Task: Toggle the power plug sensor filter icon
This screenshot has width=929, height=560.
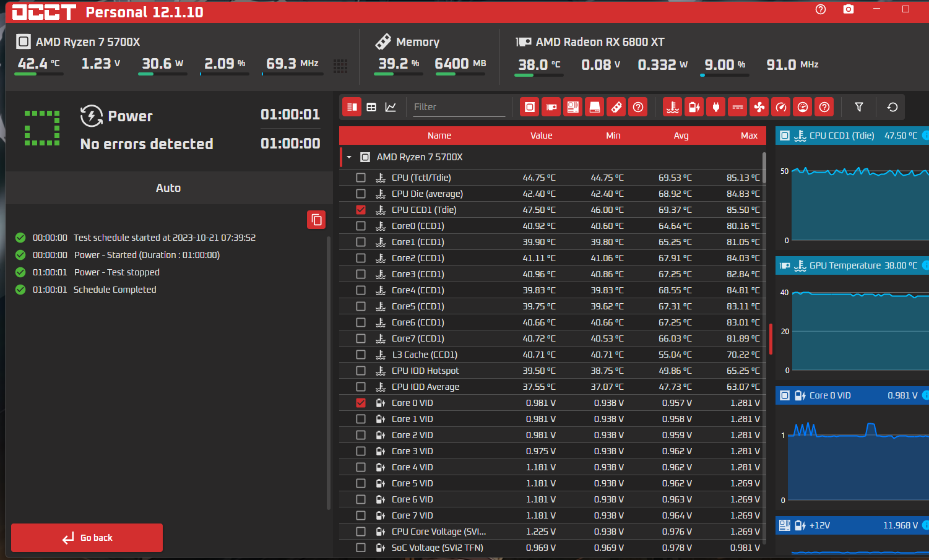Action: [x=716, y=107]
